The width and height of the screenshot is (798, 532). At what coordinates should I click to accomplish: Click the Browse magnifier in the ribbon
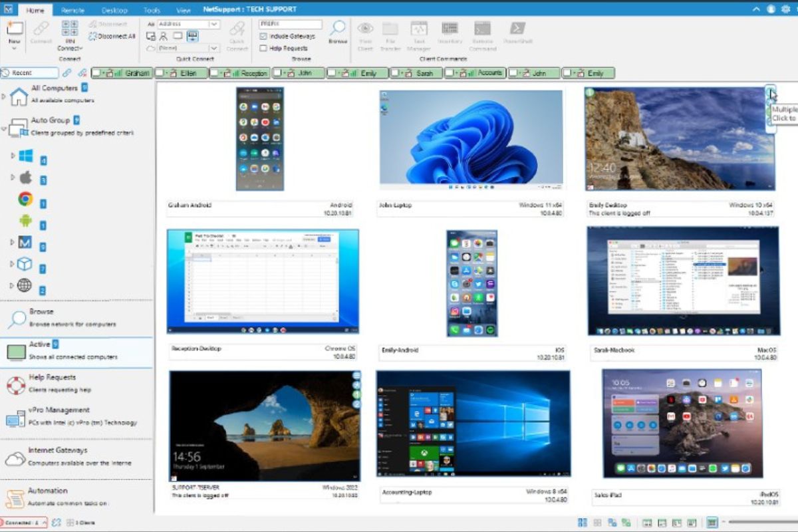[x=338, y=30]
